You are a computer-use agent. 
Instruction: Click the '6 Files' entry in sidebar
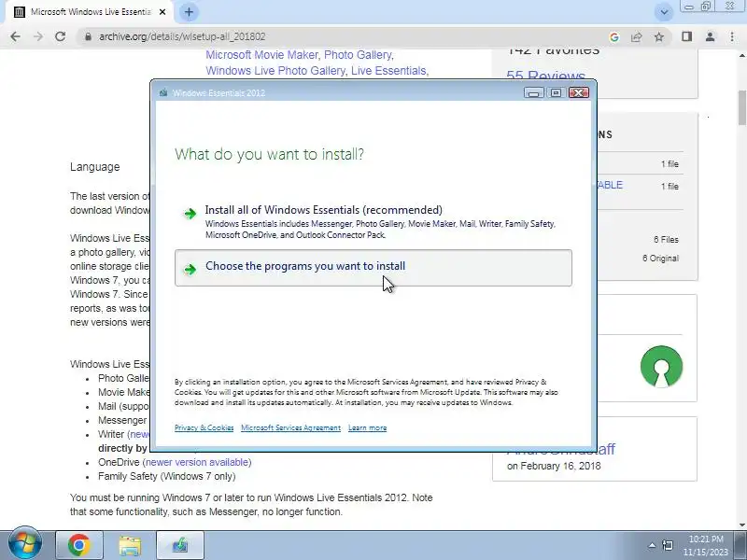pos(666,240)
